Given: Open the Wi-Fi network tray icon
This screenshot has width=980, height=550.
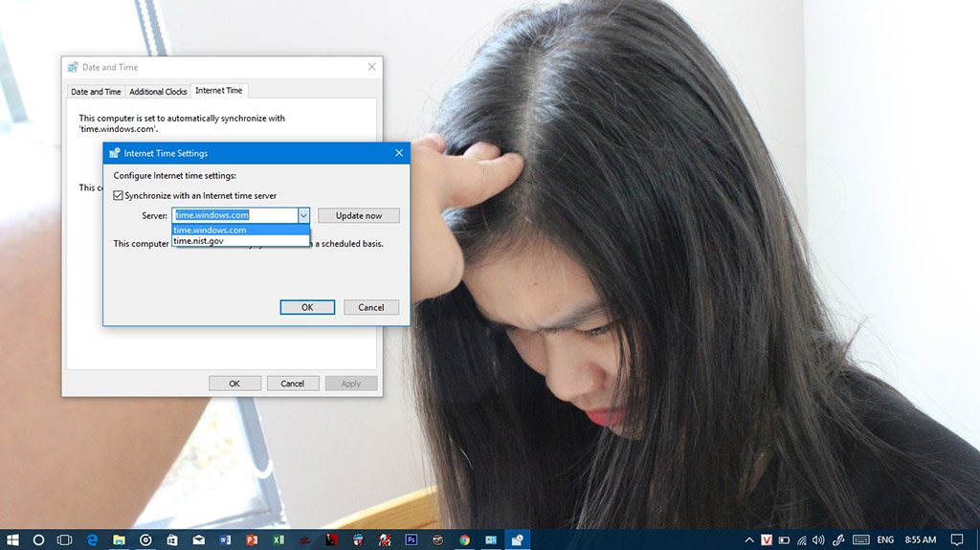Looking at the screenshot, I should pos(801,540).
